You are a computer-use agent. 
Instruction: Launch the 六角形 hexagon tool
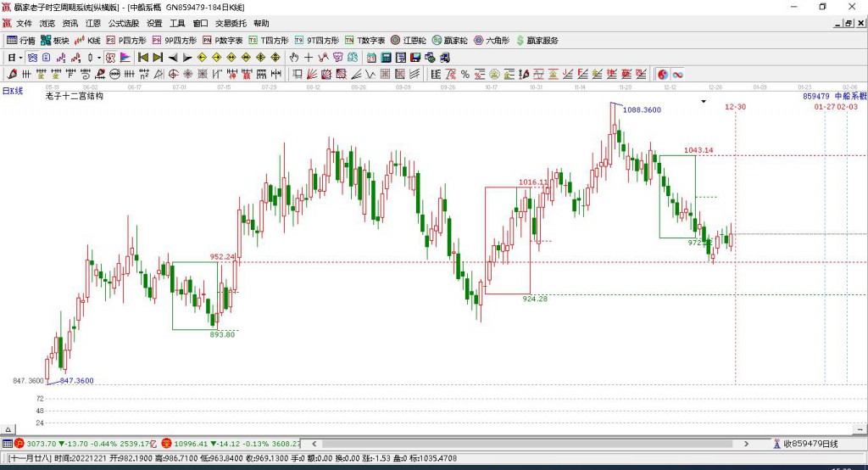[x=492, y=41]
